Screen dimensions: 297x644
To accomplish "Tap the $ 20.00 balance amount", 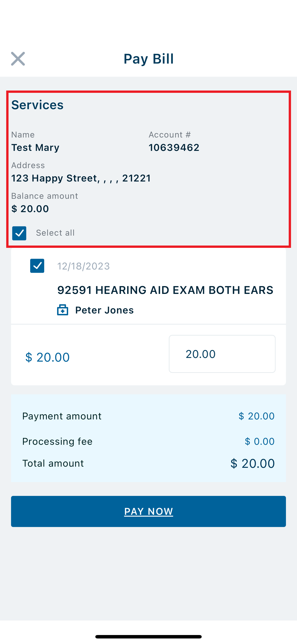I will [30, 209].
